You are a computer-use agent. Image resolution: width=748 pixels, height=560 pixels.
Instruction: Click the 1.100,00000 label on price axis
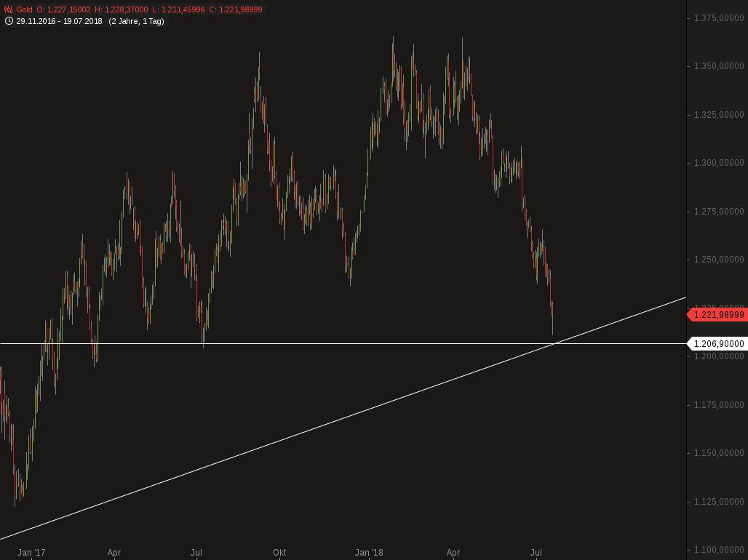pyautogui.click(x=719, y=550)
